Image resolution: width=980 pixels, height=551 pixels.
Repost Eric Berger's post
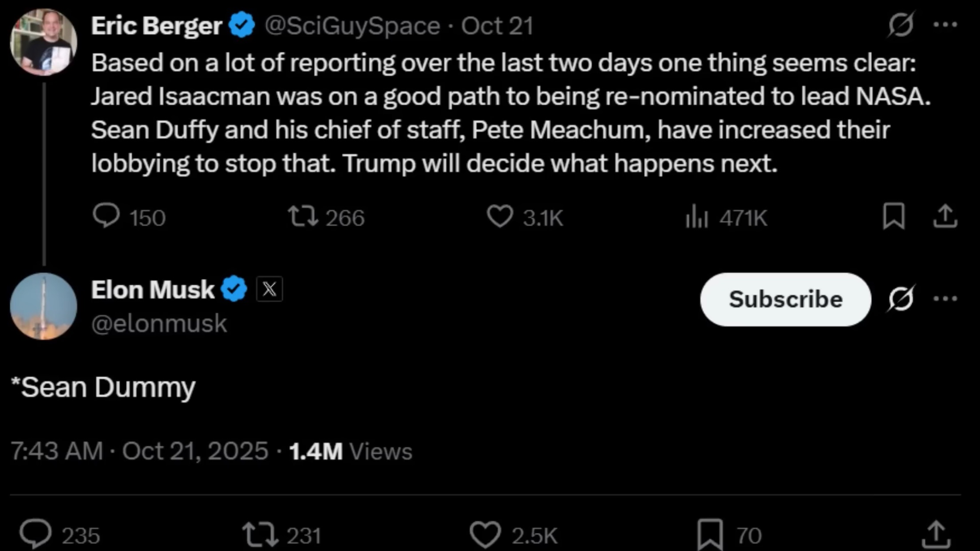click(303, 216)
